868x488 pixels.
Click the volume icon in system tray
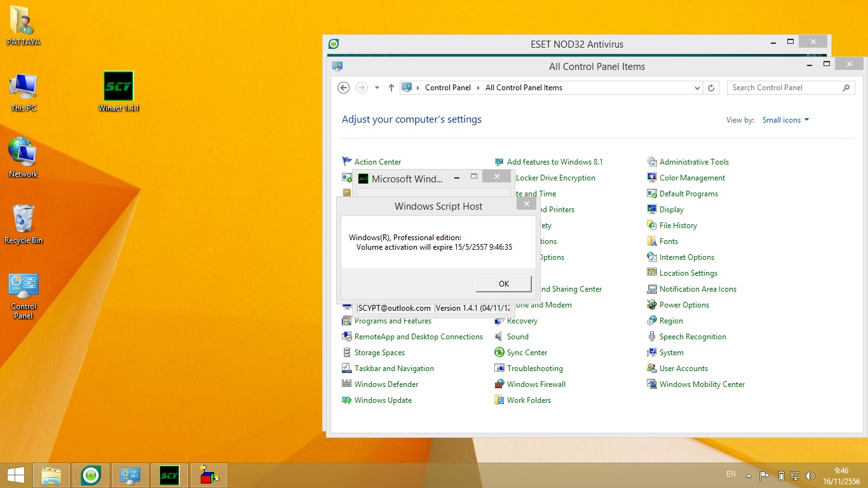point(810,475)
